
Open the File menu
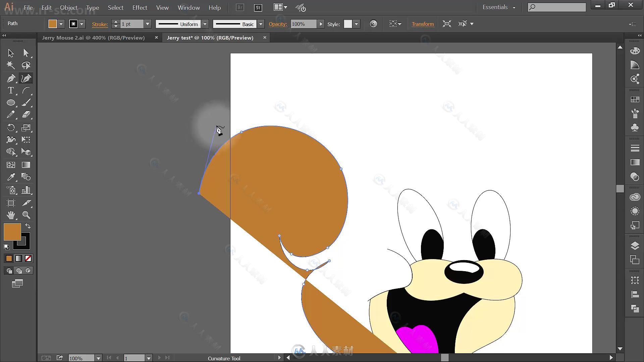click(28, 7)
